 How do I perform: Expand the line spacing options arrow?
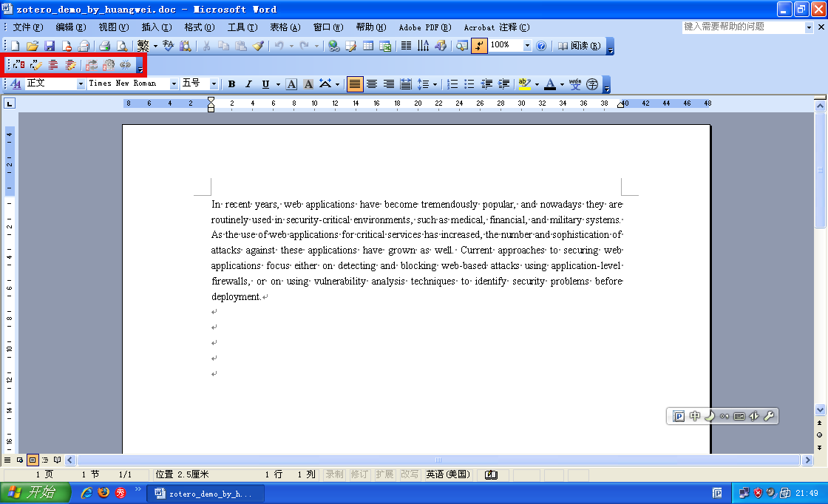pyautogui.click(x=435, y=84)
